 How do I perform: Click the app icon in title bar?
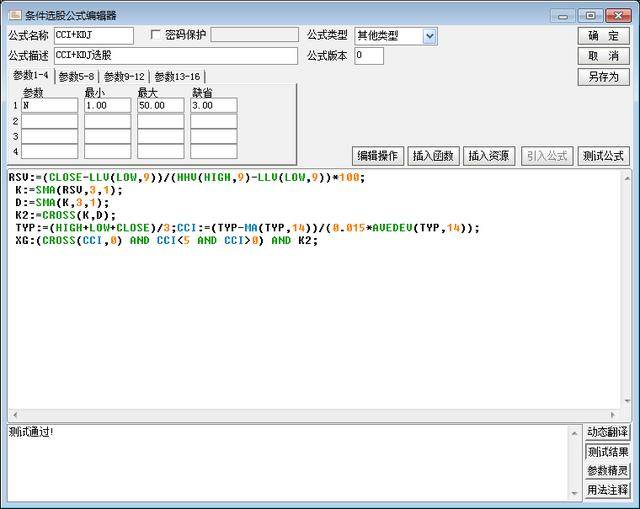(x=13, y=14)
